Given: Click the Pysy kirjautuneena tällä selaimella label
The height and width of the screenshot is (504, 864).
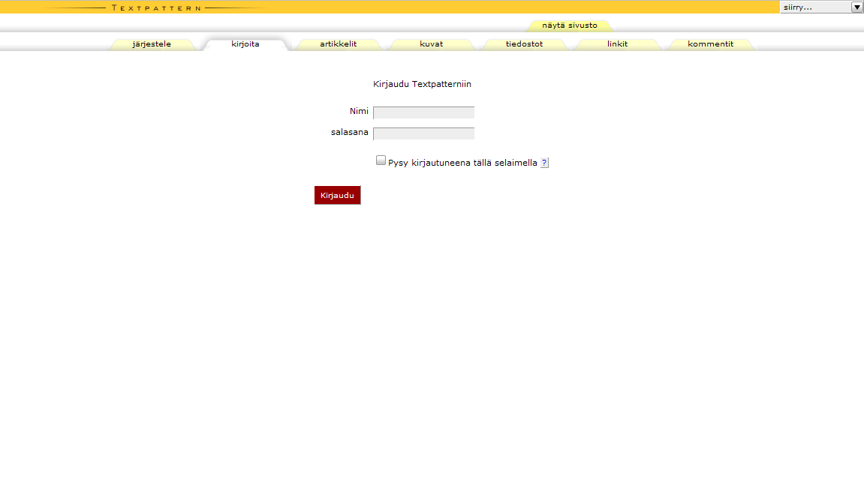Looking at the screenshot, I should [x=462, y=163].
